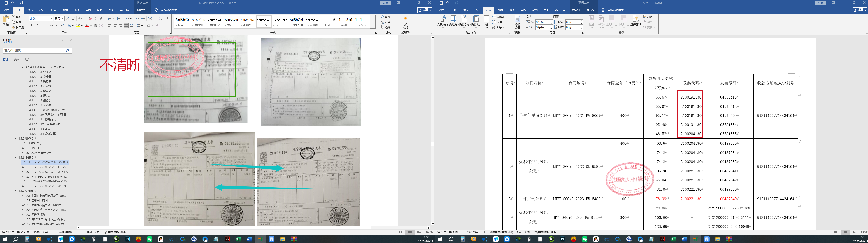868x243 pixels.
Task: Click magnifier in navigation search box
Action: pos(67,51)
